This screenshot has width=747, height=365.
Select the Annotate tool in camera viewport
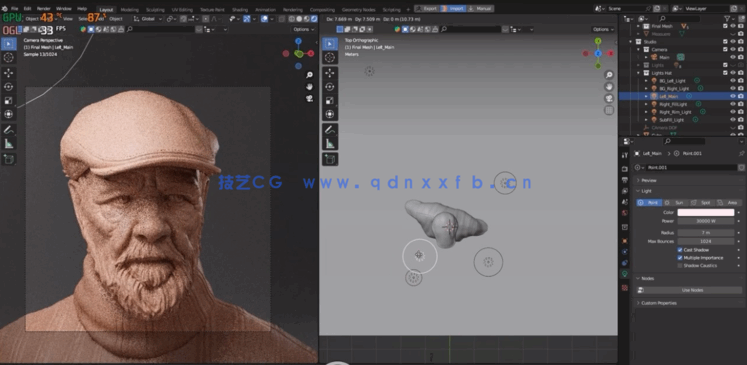(x=9, y=130)
